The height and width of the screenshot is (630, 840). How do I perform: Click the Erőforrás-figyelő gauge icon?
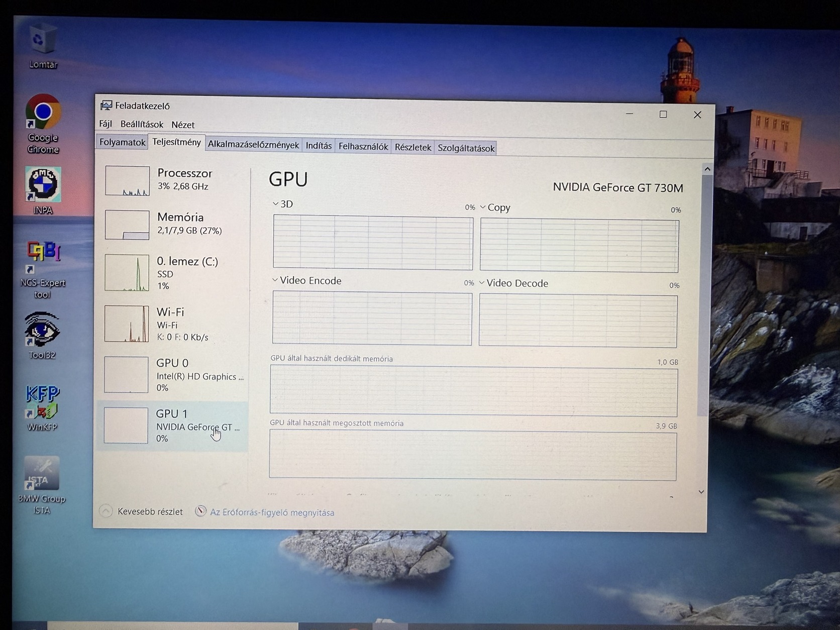[x=201, y=511]
